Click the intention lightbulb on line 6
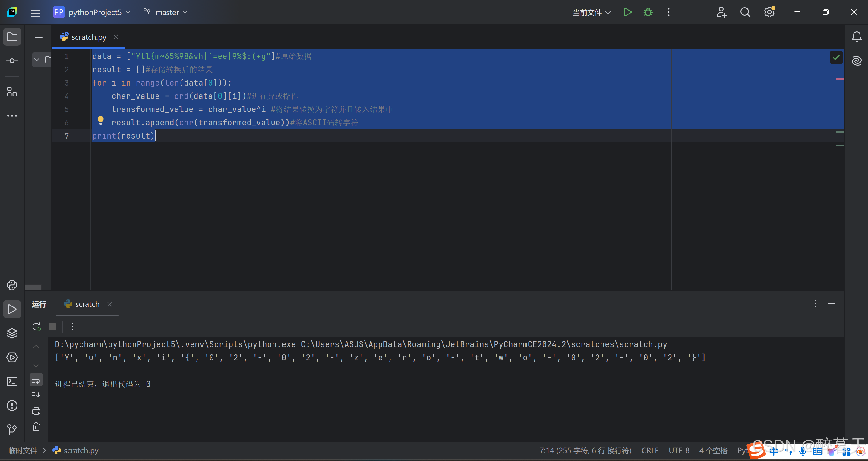 [100, 120]
